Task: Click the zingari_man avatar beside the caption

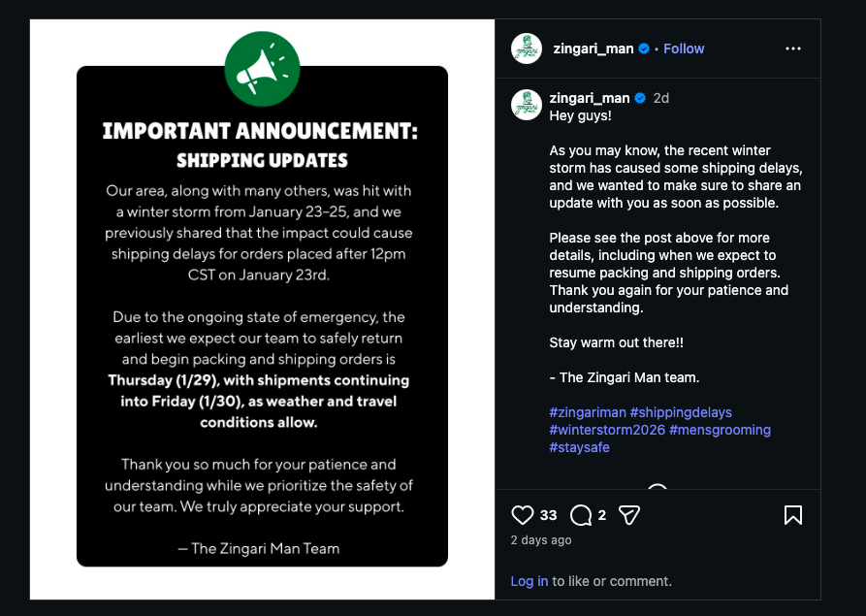Action: click(527, 105)
